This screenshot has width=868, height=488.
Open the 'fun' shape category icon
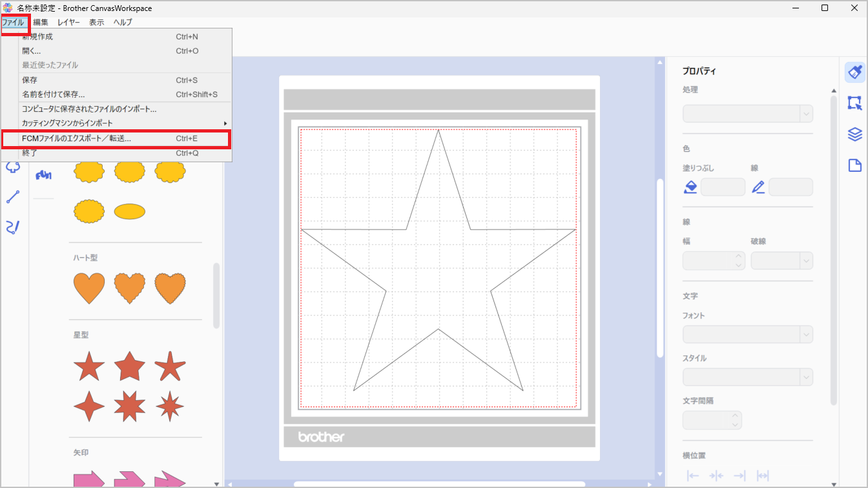click(43, 175)
